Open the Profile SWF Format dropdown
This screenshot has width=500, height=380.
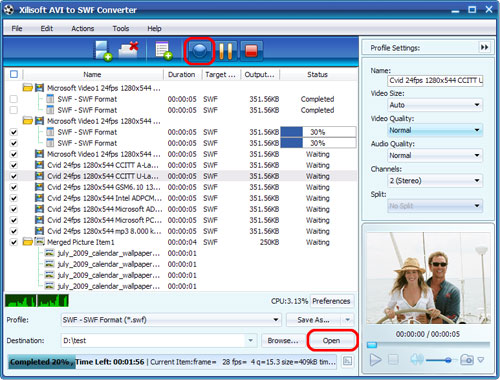[x=171, y=320]
